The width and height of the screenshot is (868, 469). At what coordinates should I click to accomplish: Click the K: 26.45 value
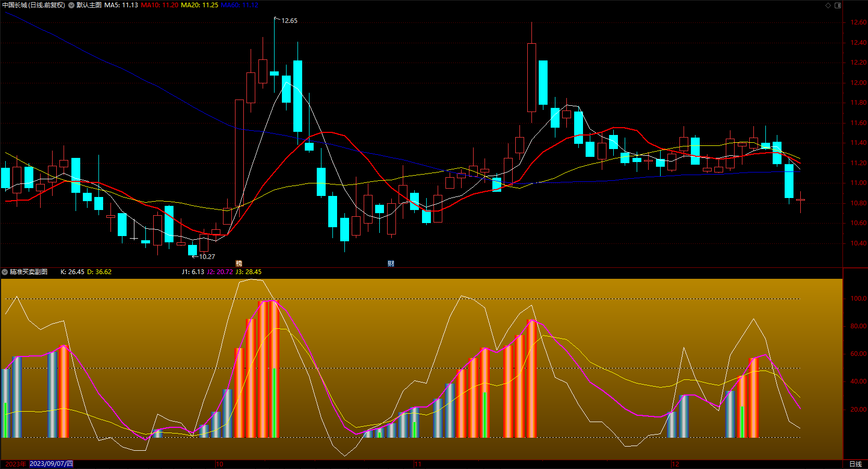[x=72, y=272]
